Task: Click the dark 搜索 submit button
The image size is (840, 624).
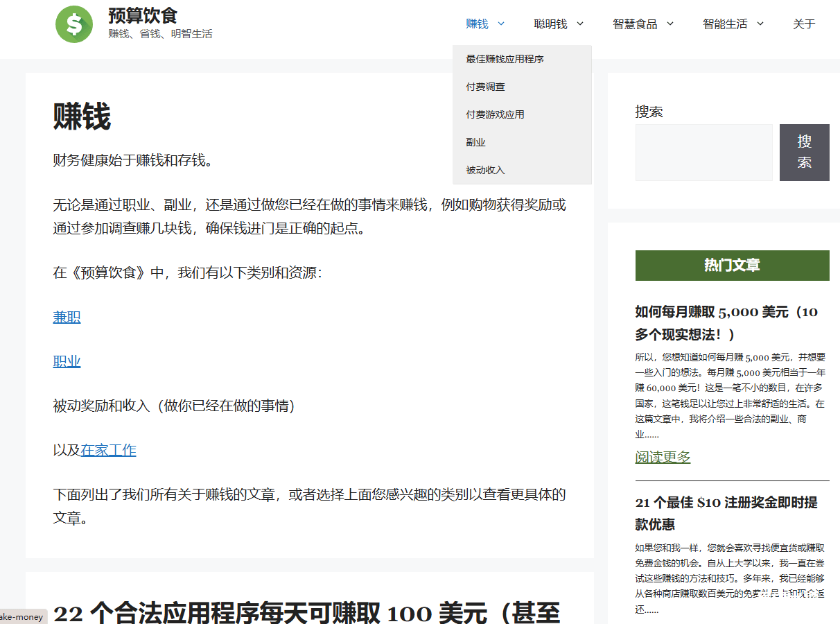Action: (804, 153)
